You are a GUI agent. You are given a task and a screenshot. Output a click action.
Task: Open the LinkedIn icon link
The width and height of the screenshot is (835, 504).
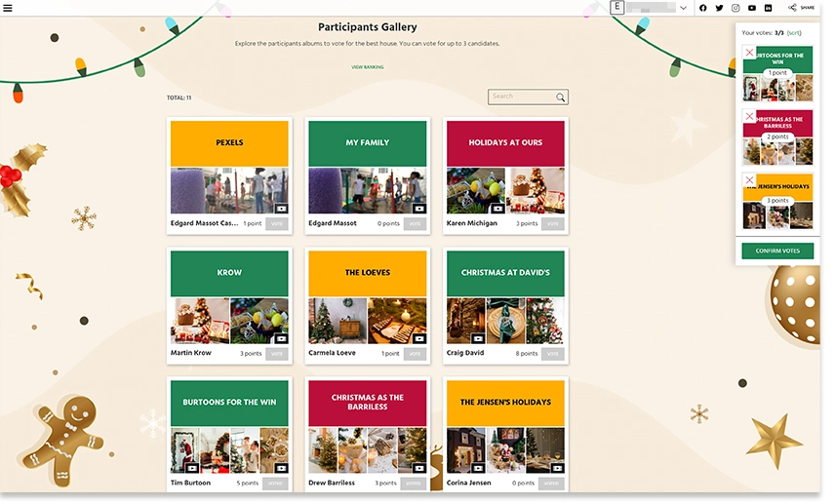pos(768,8)
